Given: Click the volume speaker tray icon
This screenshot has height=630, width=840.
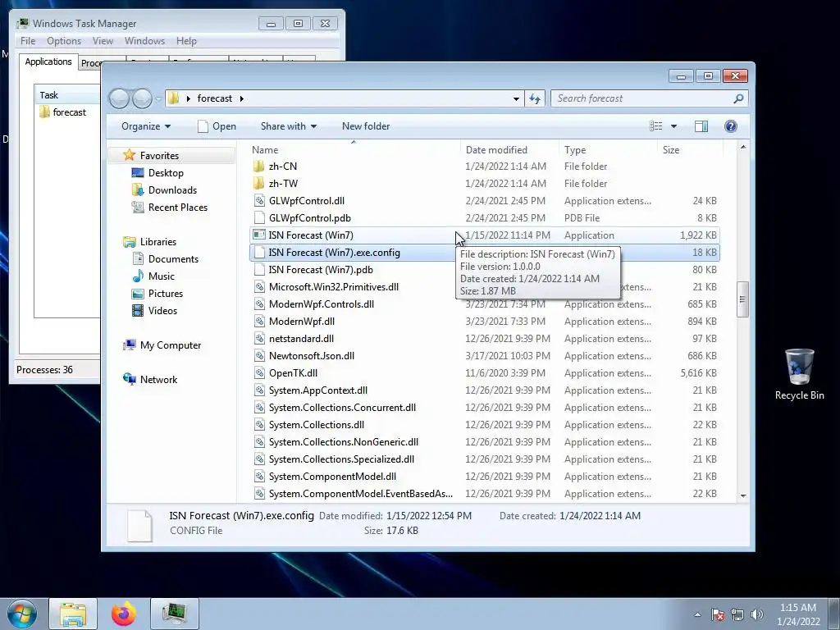Looking at the screenshot, I should point(757,614).
